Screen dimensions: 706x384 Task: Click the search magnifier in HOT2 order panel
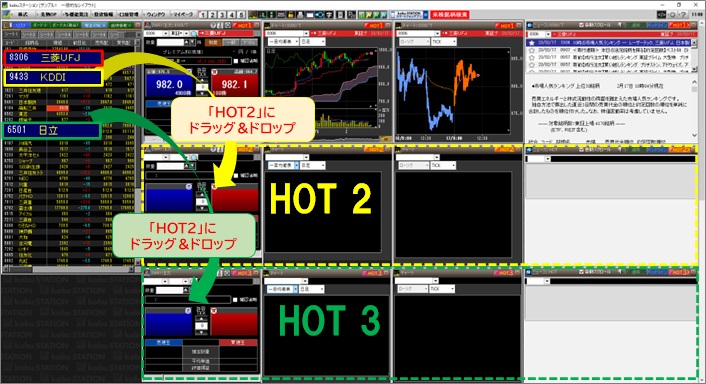(x=194, y=157)
